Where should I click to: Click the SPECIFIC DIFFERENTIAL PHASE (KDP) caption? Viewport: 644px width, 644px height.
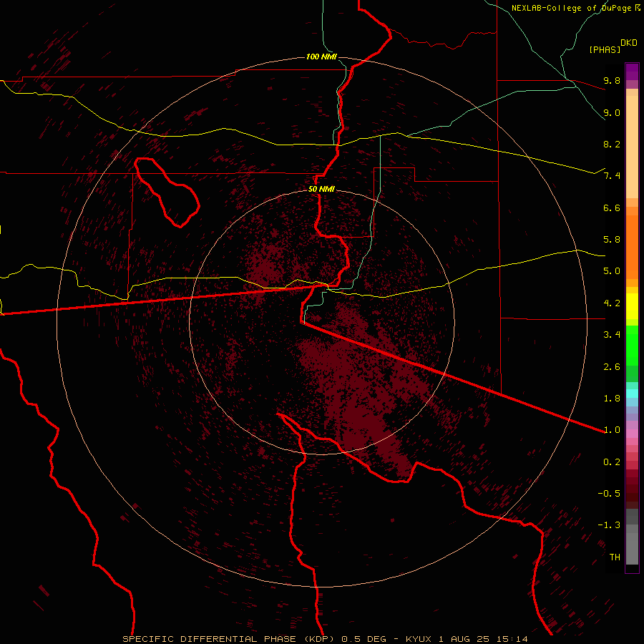tap(230, 639)
